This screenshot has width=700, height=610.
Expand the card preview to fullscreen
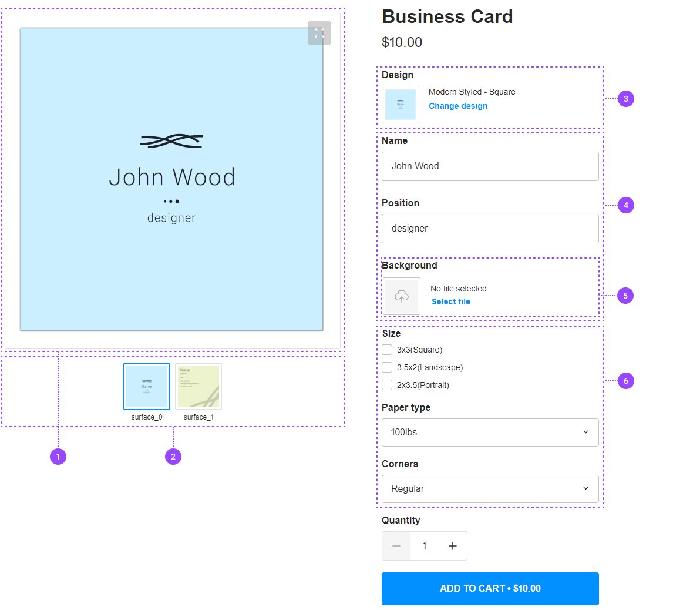click(319, 33)
